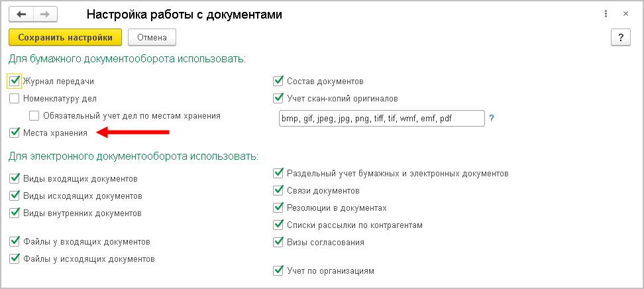Click the forward navigation arrow
This screenshot has height=289, width=644.
pos(44,14)
